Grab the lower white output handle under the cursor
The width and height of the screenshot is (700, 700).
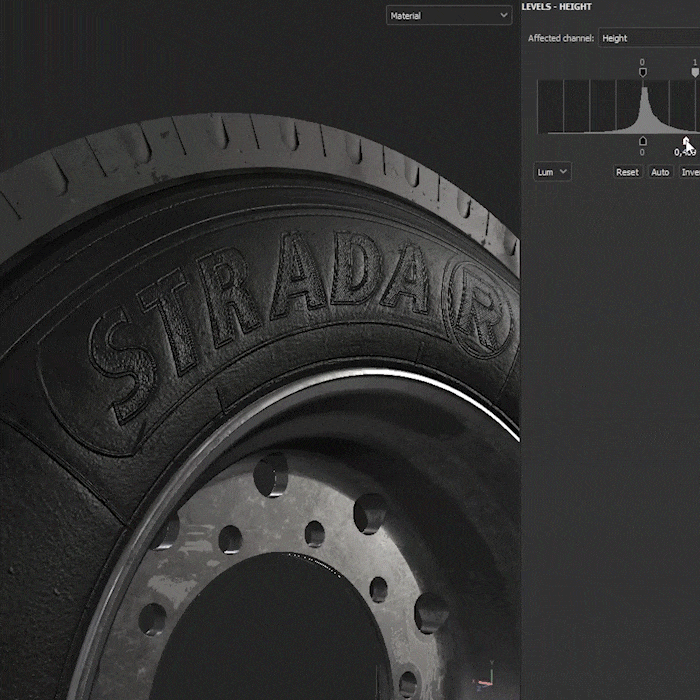pyautogui.click(x=686, y=142)
